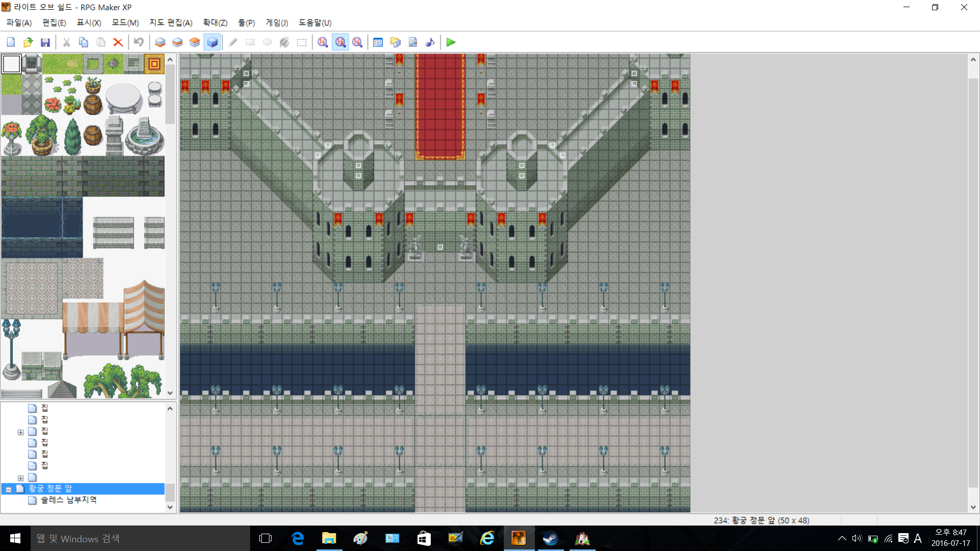Screen dimensions: 980x551
Task: Click tileset palette scroll-down arrow
Action: click(170, 393)
